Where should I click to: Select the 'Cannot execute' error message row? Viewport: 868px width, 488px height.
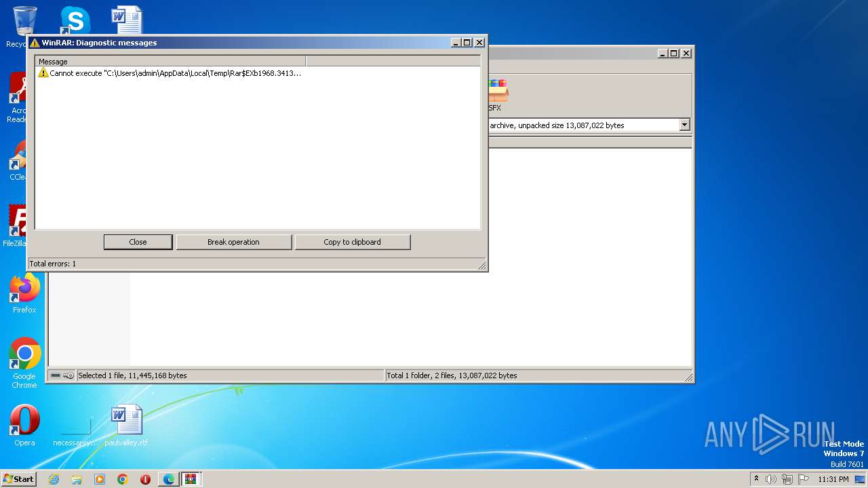pyautogui.click(x=170, y=73)
